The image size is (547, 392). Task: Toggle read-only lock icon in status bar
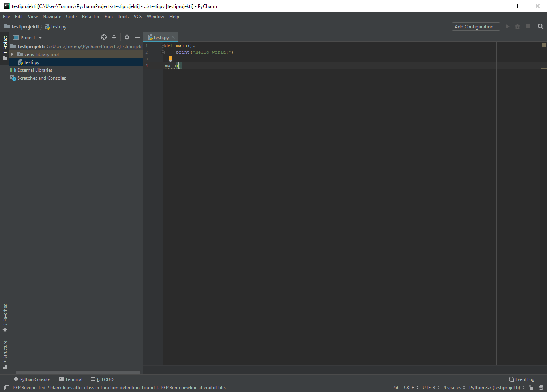tap(531, 388)
